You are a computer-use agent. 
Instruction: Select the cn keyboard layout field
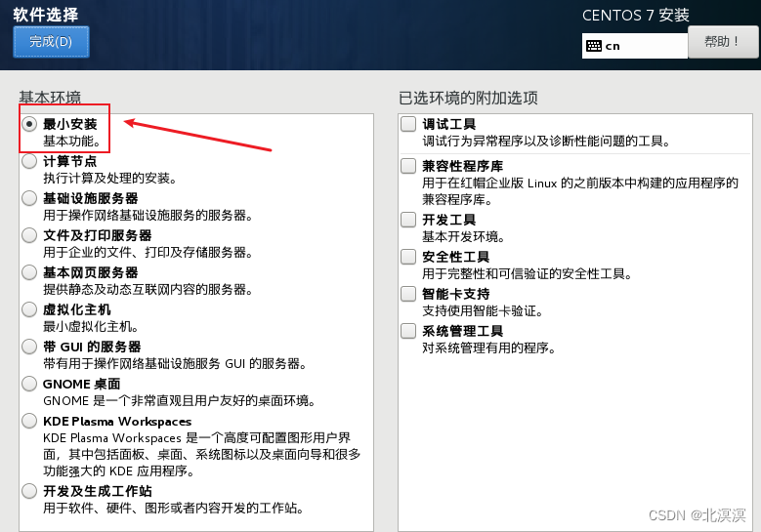coord(634,46)
